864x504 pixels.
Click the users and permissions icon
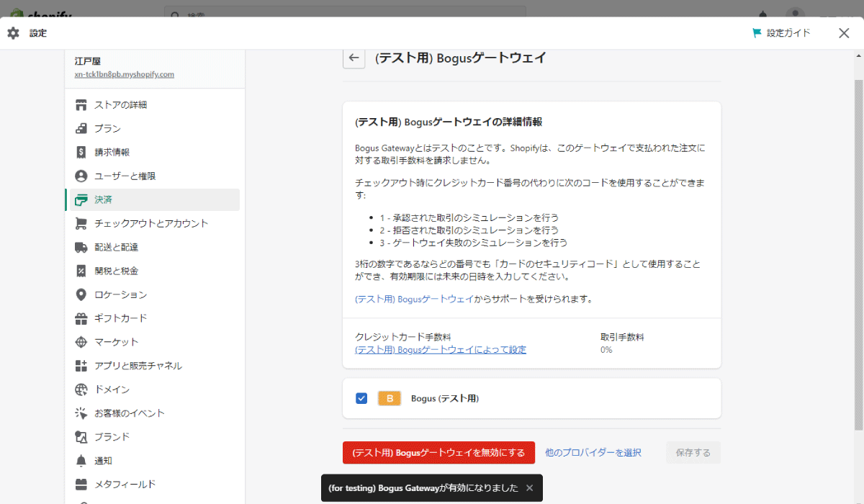(x=81, y=176)
